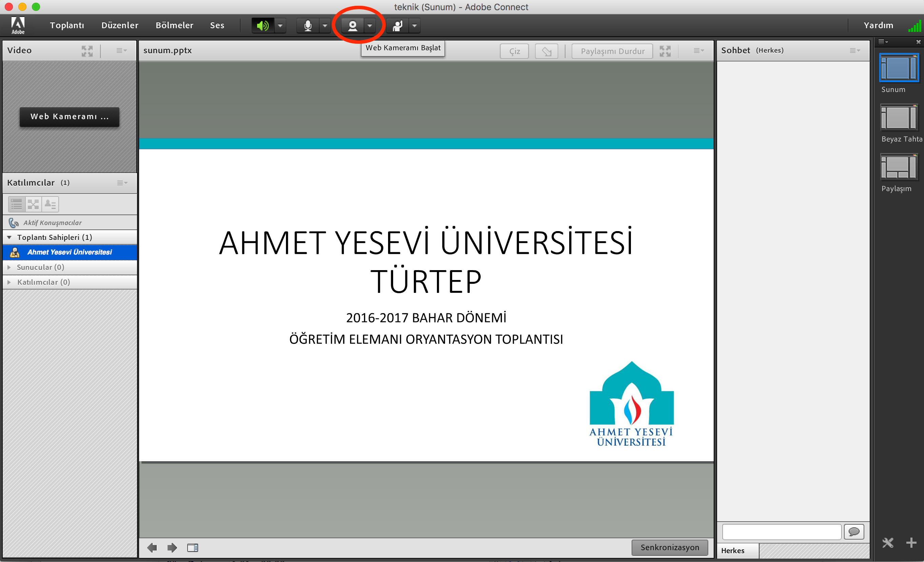Open the webcam options dropdown arrow

click(370, 25)
